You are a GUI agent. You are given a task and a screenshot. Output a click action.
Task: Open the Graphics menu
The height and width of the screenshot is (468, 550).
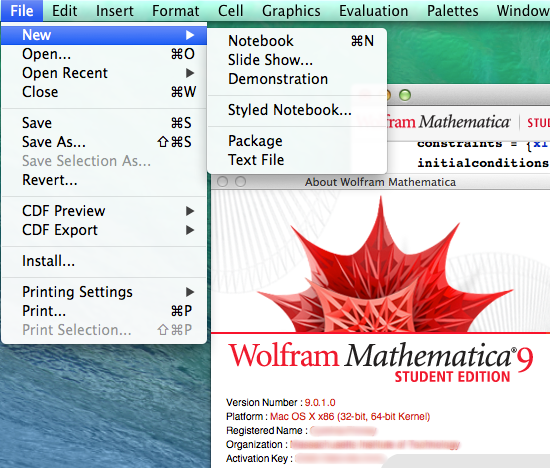[x=291, y=11]
